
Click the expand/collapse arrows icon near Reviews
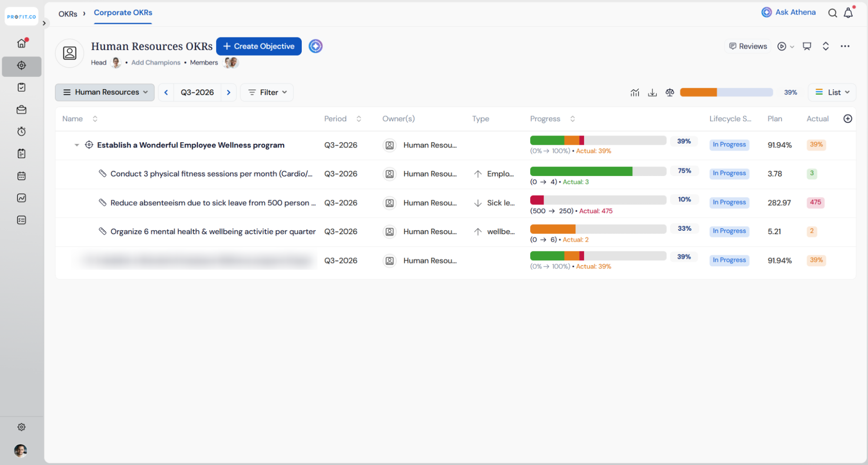(x=826, y=46)
